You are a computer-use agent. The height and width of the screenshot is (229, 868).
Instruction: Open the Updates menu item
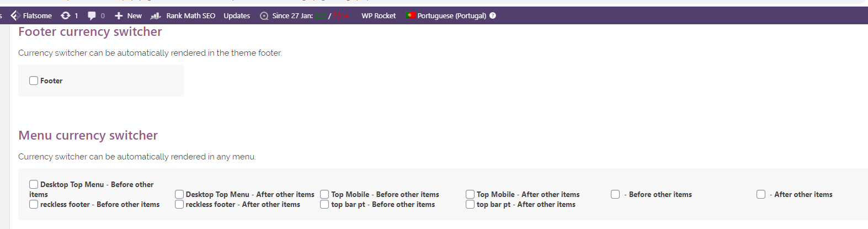coord(237,15)
